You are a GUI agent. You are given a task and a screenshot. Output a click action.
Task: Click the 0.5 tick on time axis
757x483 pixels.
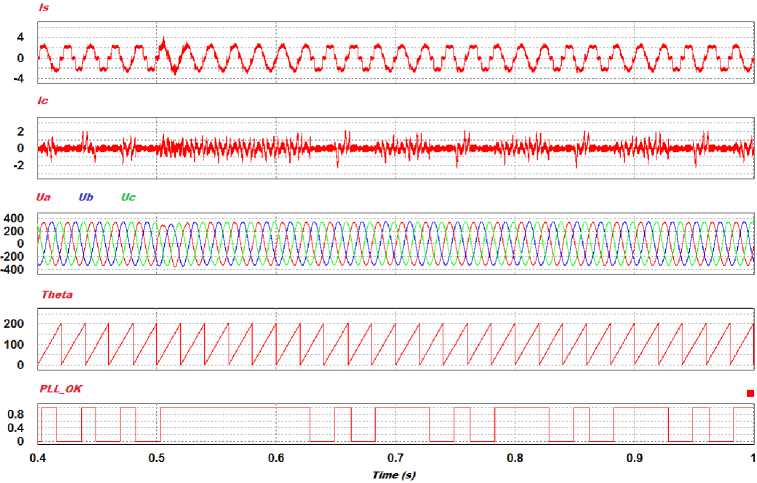click(x=156, y=458)
